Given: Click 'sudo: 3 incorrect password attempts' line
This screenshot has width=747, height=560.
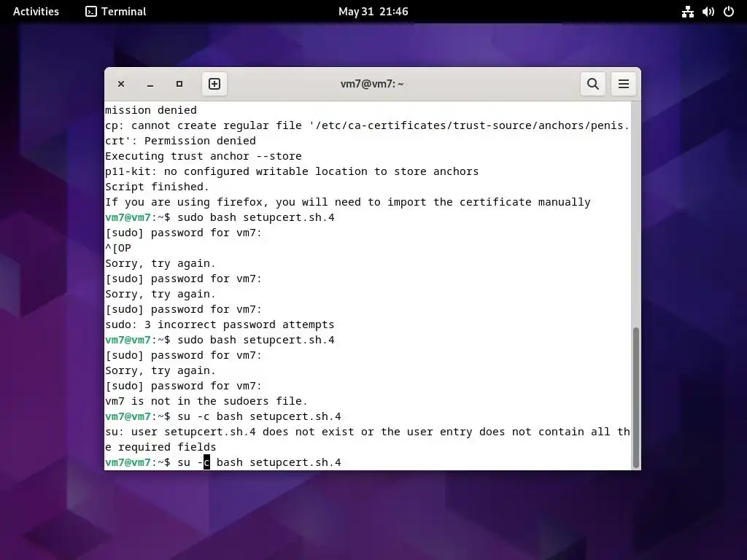Looking at the screenshot, I should tap(219, 324).
